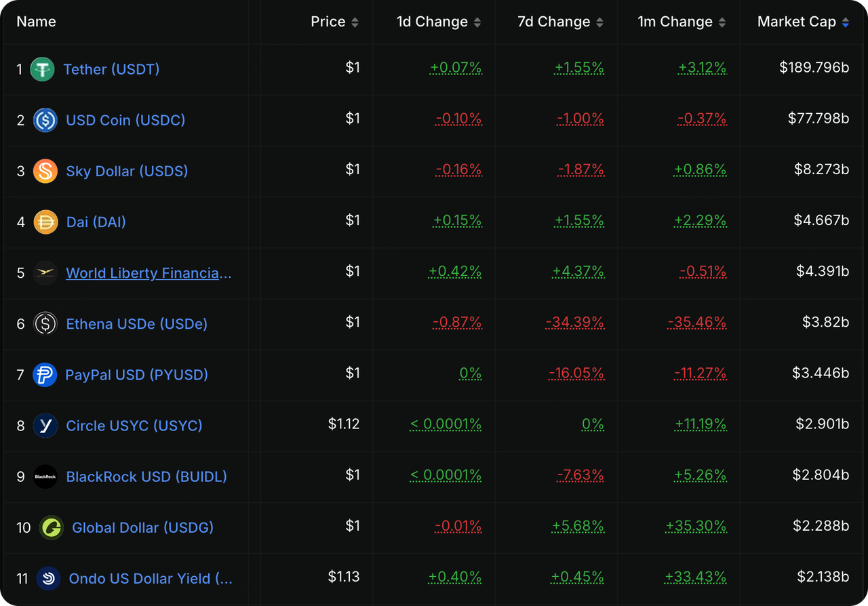Click the USD Coin (USDC) logo icon
This screenshot has width=868, height=606.
(x=45, y=120)
